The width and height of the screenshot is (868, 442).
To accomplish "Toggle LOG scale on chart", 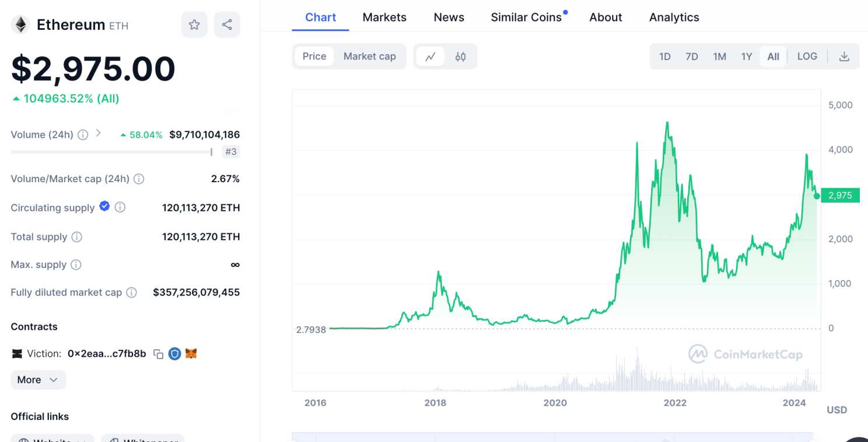I will pyautogui.click(x=807, y=57).
